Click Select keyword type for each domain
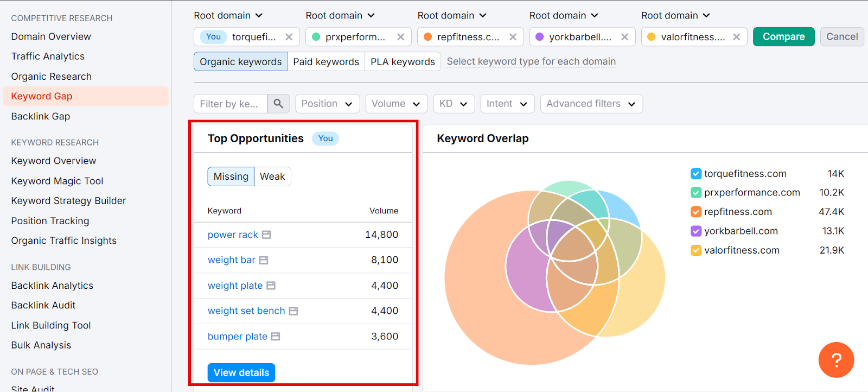 (531, 61)
